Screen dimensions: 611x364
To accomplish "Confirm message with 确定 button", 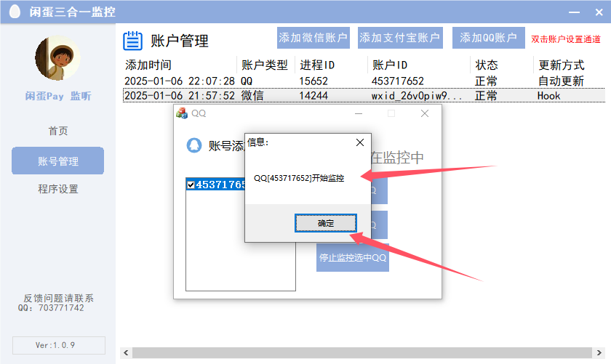I will [x=325, y=223].
